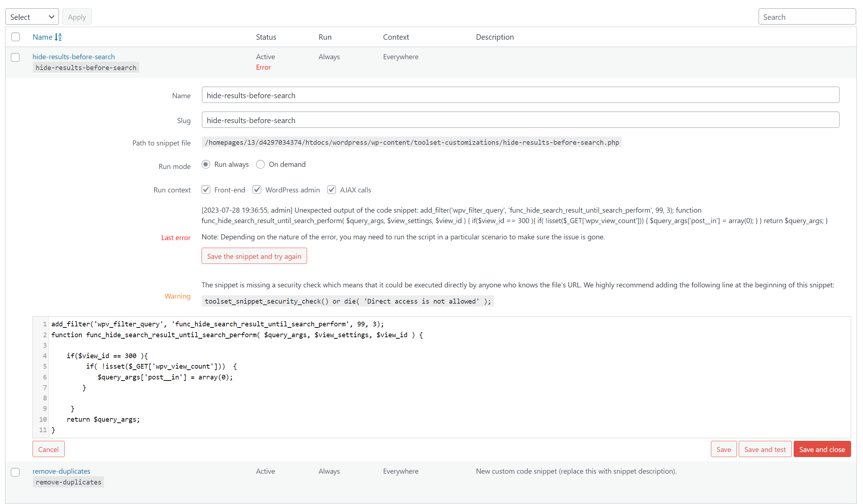The width and height of the screenshot is (863, 504).
Task: Click the Save and close button
Action: (822, 449)
